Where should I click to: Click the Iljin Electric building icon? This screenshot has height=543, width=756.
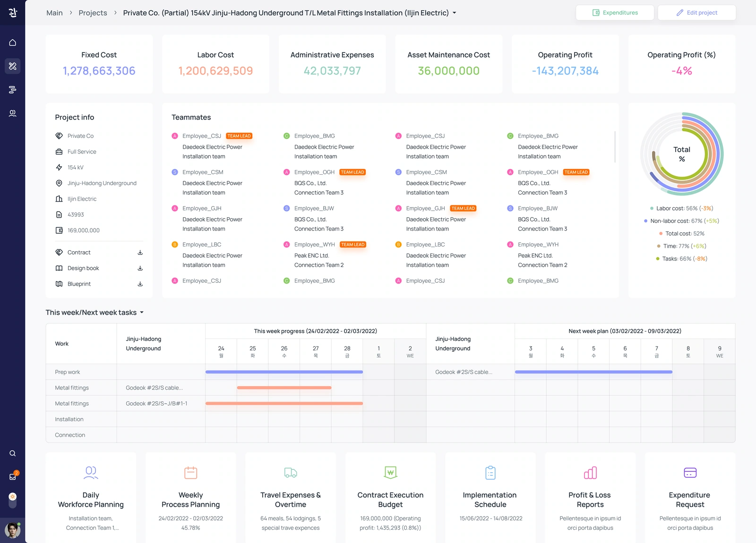pos(59,199)
